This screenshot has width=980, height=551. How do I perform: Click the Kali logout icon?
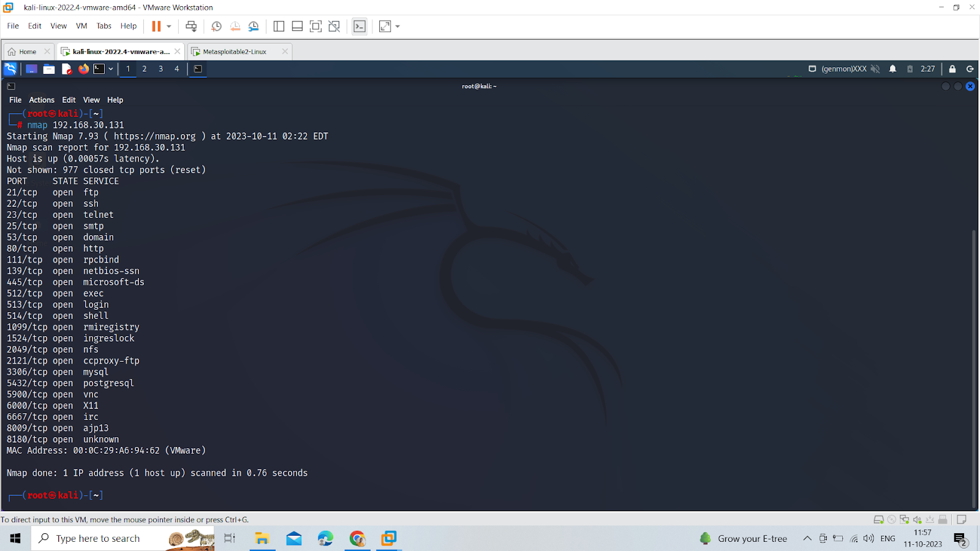[x=970, y=69]
